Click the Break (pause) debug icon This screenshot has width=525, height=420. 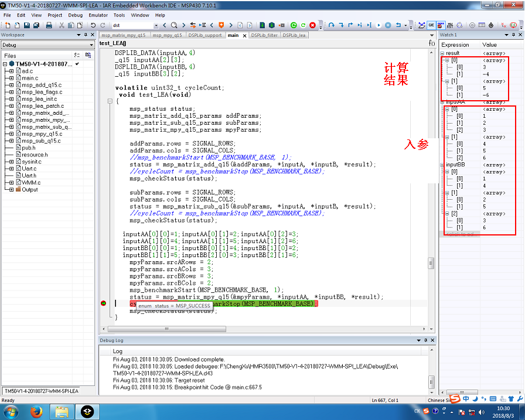[x=388, y=26]
